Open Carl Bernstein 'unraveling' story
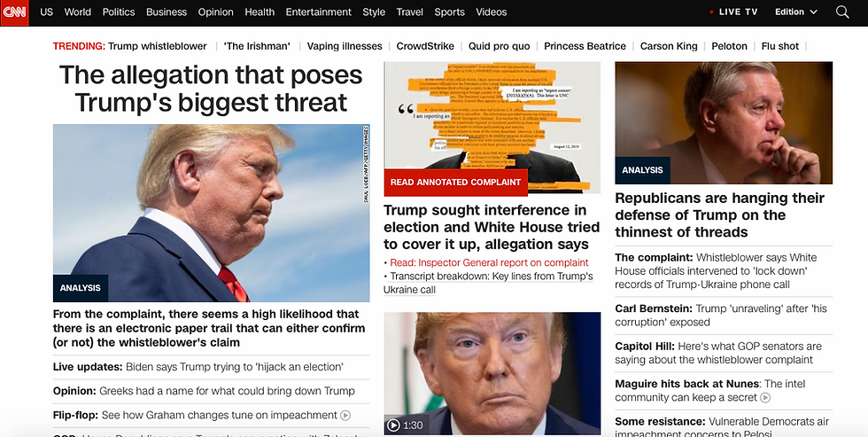Image resolution: width=868 pixels, height=437 pixels. coord(721,316)
